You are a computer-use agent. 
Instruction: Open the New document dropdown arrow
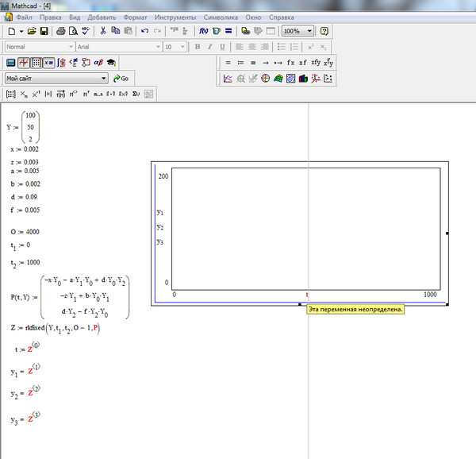(x=20, y=31)
